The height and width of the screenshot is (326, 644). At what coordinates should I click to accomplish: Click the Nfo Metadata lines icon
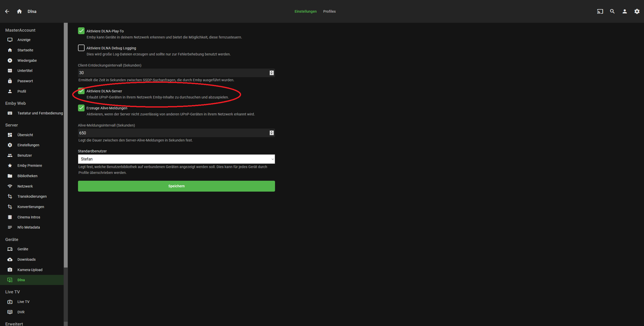[x=10, y=227]
